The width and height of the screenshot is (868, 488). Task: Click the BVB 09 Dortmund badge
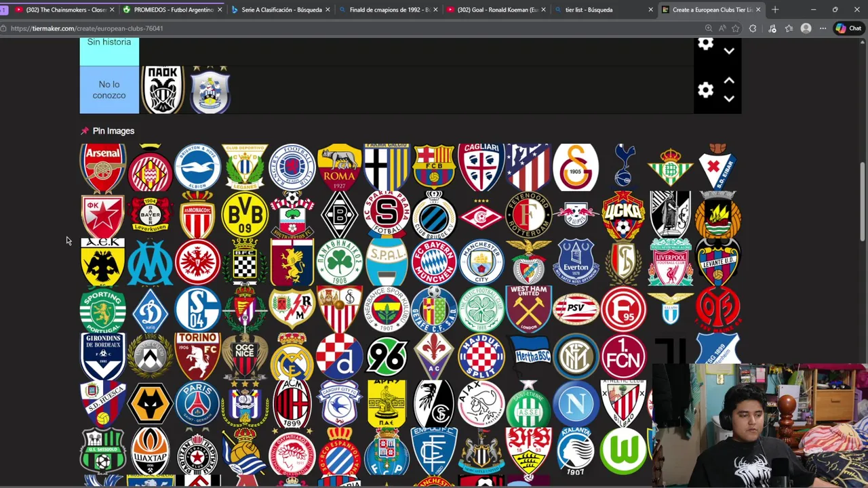tap(245, 215)
